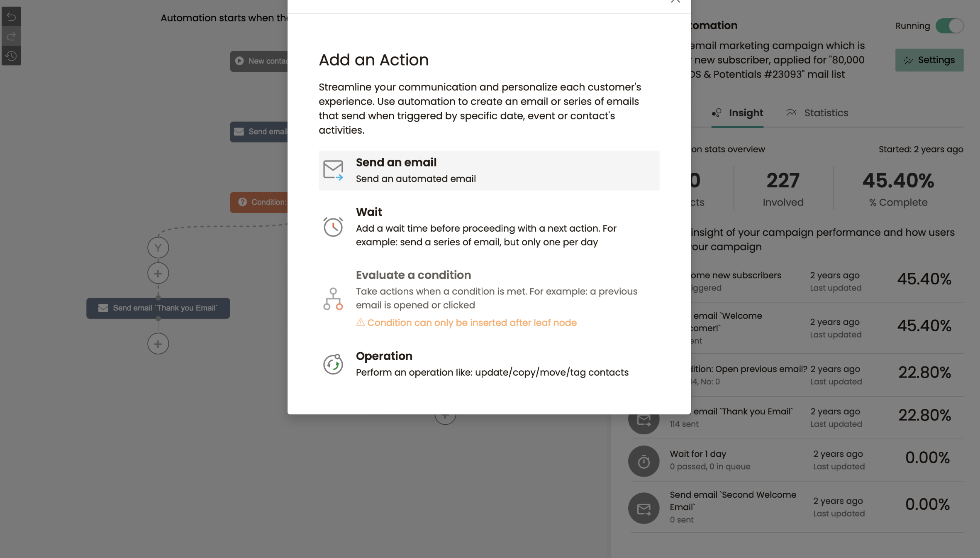Click the Y branch circle node
Screen dimensions: 980x558
158,248
